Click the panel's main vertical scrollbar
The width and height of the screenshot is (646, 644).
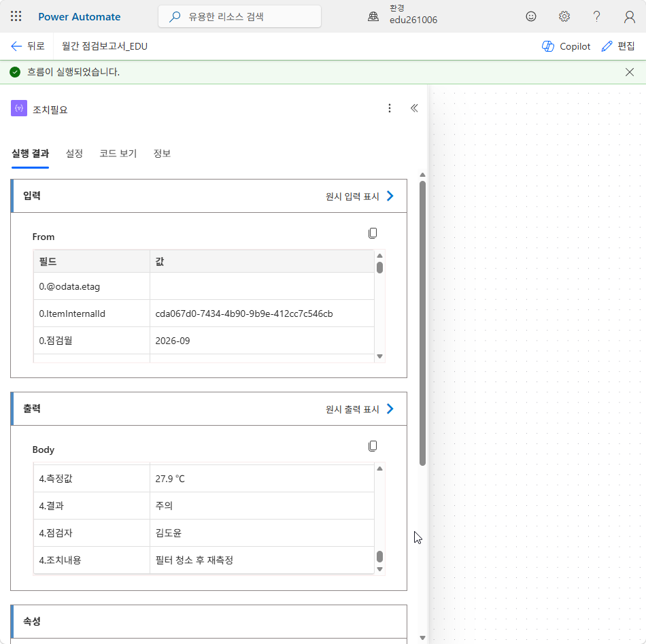click(422, 324)
